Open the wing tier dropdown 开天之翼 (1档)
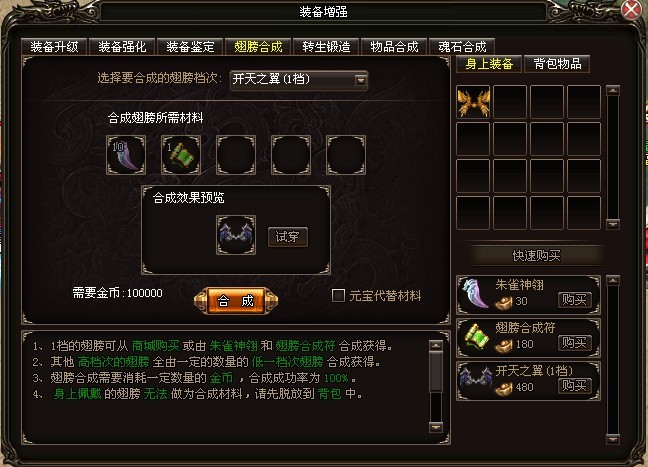This screenshot has width=648, height=467. coord(299,79)
